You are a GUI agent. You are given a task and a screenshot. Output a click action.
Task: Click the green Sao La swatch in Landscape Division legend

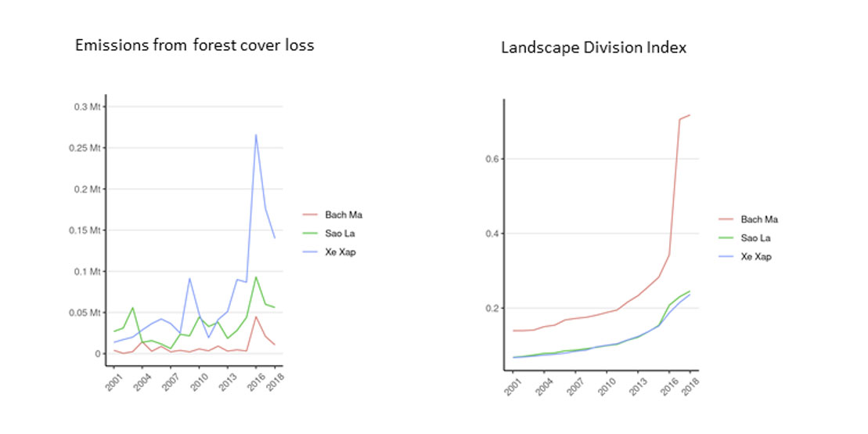pos(726,238)
